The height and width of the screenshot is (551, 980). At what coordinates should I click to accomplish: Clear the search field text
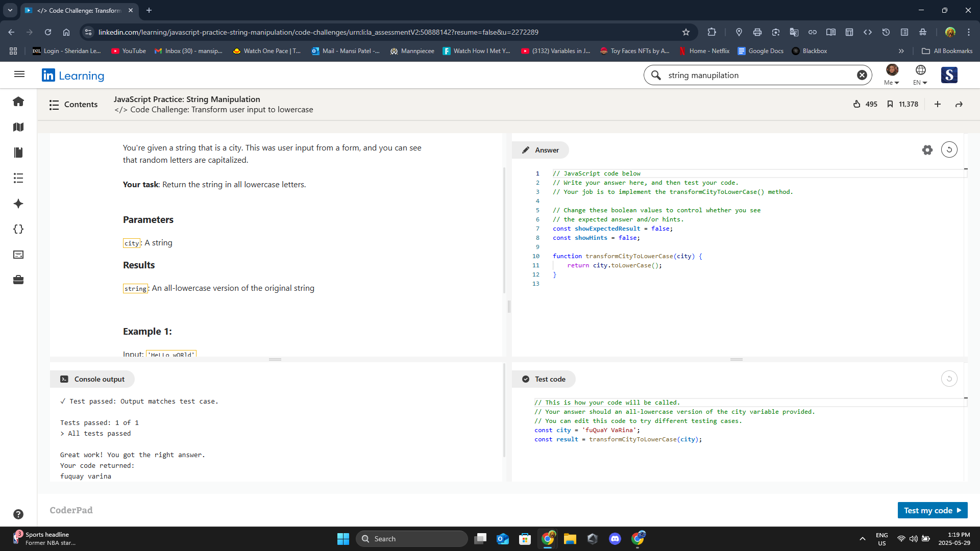click(x=862, y=75)
